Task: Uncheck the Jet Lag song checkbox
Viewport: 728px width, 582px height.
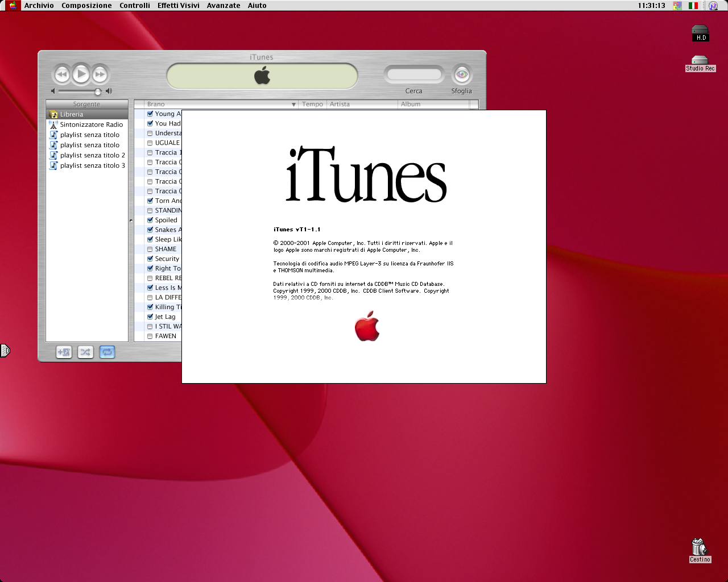Action: [x=150, y=317]
